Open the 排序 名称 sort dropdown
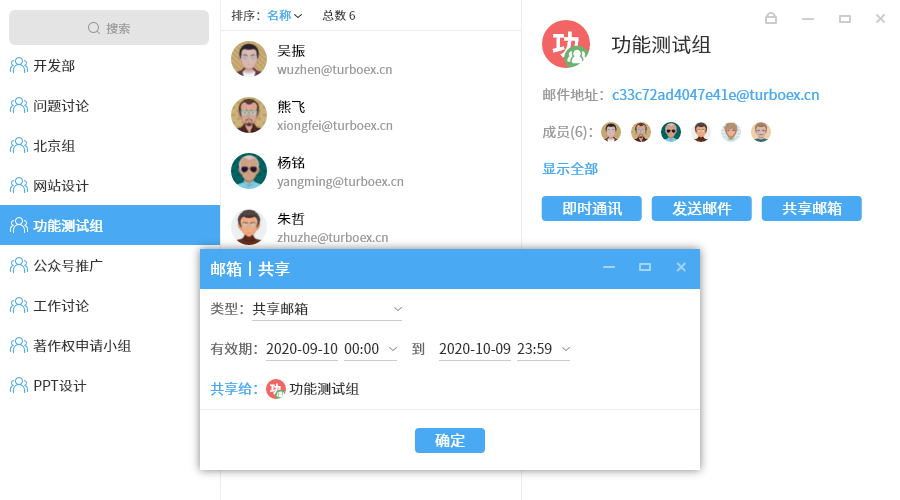This screenshot has height=500, width=900. [x=285, y=15]
